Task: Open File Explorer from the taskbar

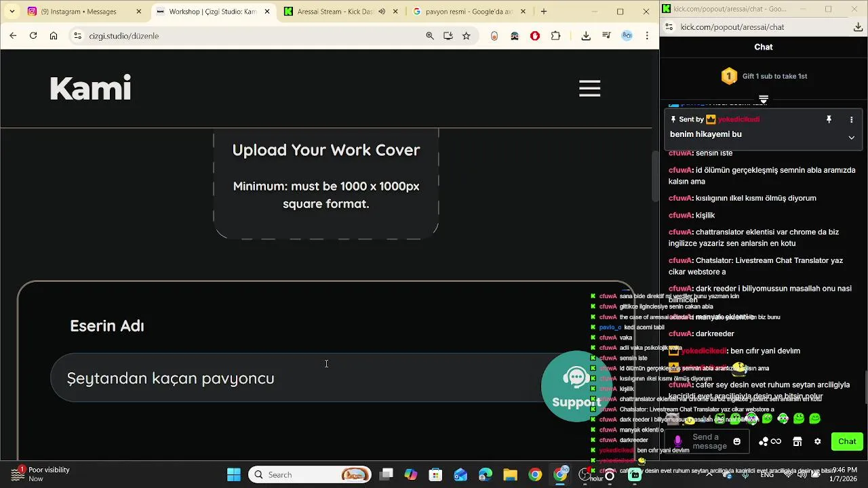Action: (x=510, y=474)
